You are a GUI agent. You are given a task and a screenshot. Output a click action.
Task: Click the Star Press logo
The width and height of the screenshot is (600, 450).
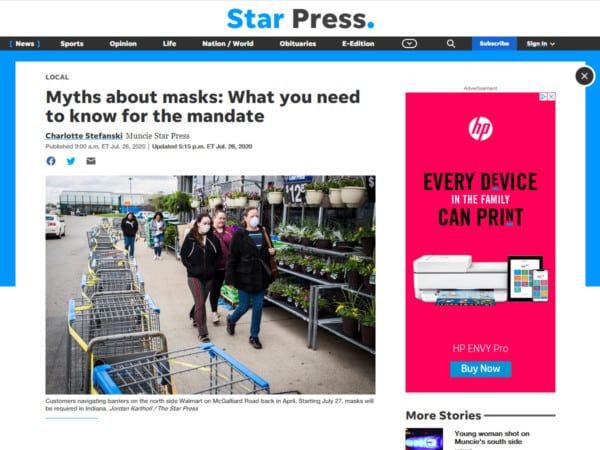pyautogui.click(x=300, y=19)
